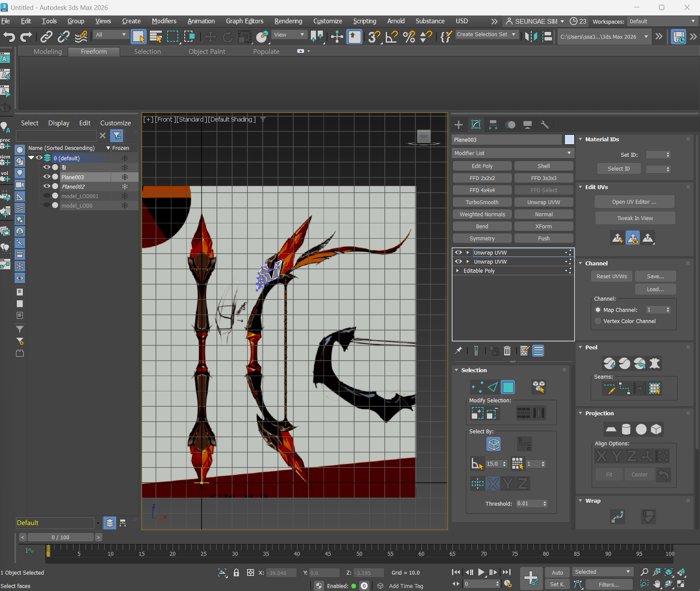The width and height of the screenshot is (700, 591).
Task: Collapse the Material IDs rollout
Action: click(580, 139)
